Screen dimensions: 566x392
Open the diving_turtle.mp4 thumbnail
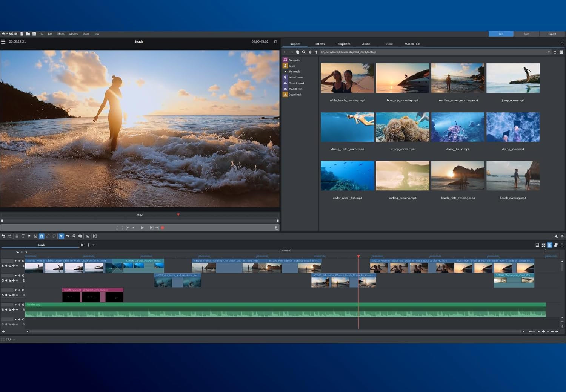click(458, 127)
